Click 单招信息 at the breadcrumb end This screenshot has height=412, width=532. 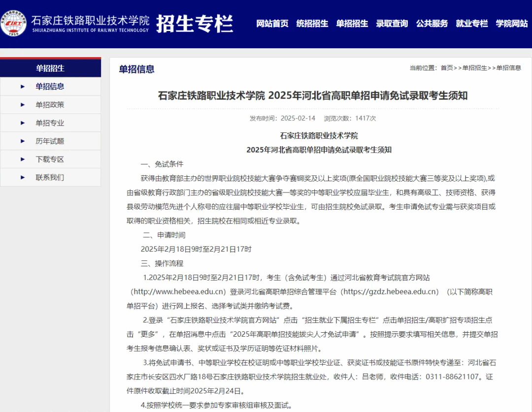pos(508,68)
